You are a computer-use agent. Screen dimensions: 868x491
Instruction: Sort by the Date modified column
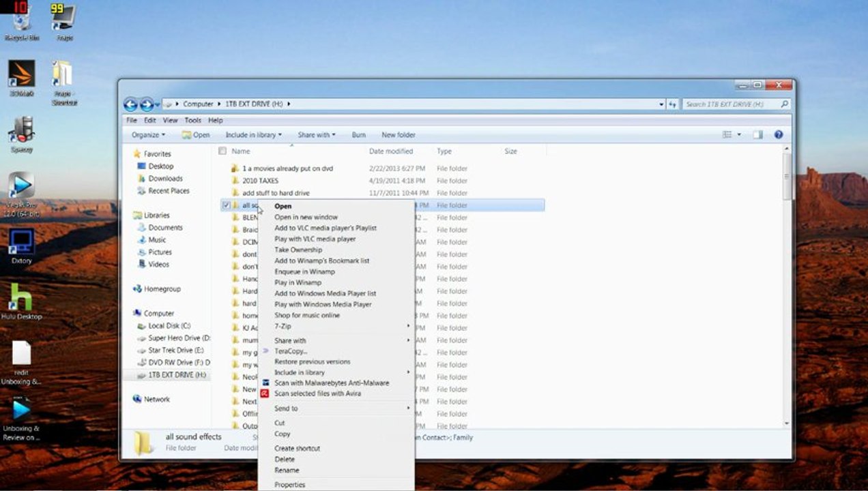(x=391, y=151)
